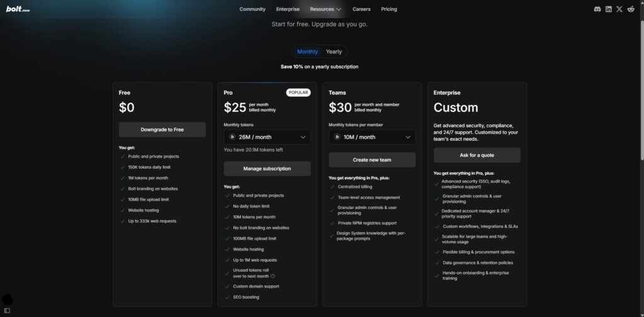Go to the Careers page
Viewport: 644px width, 317px height.
362,9
